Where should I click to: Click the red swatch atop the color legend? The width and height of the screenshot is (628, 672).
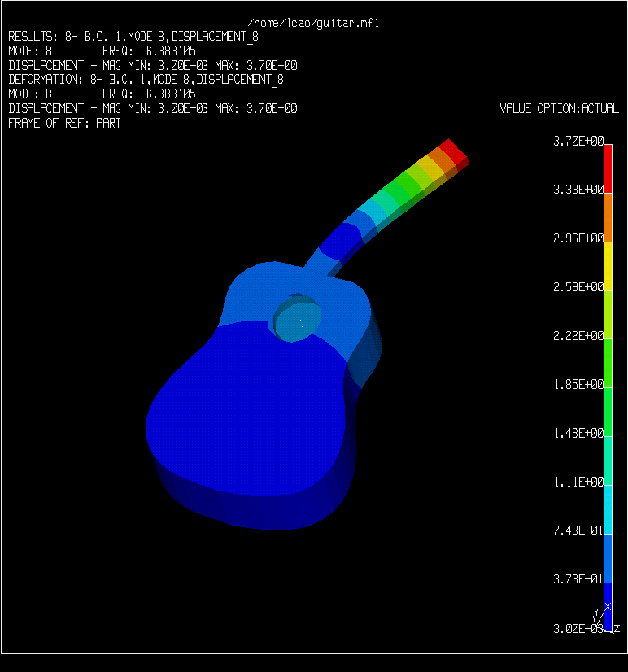click(x=608, y=170)
